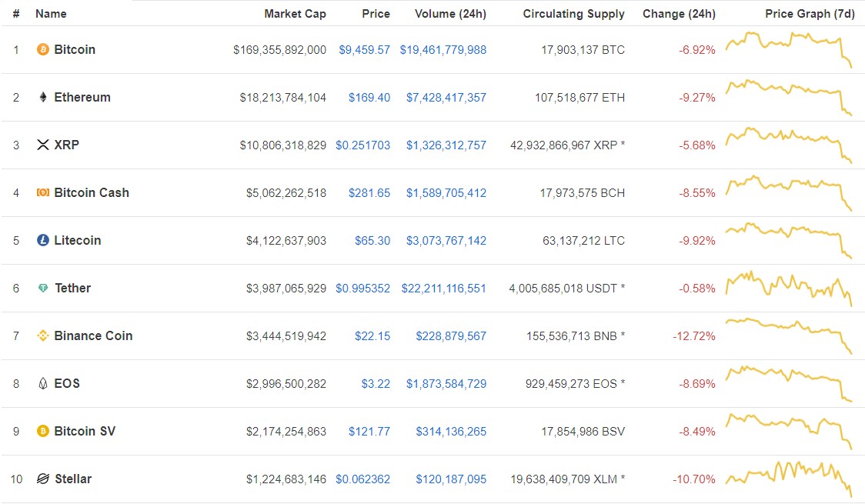This screenshot has width=865, height=504.
Task: Click the Tether logo icon
Action: (x=42, y=288)
